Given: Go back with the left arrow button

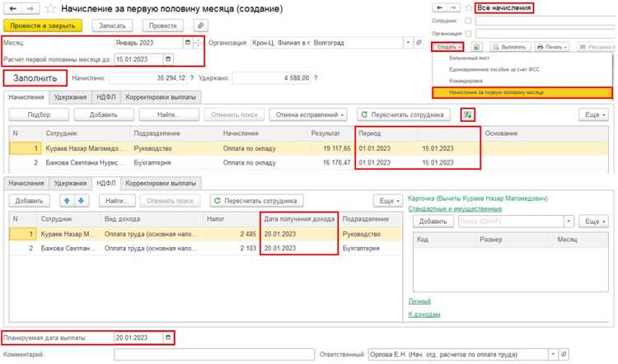Looking at the screenshot, I should 13,8.
